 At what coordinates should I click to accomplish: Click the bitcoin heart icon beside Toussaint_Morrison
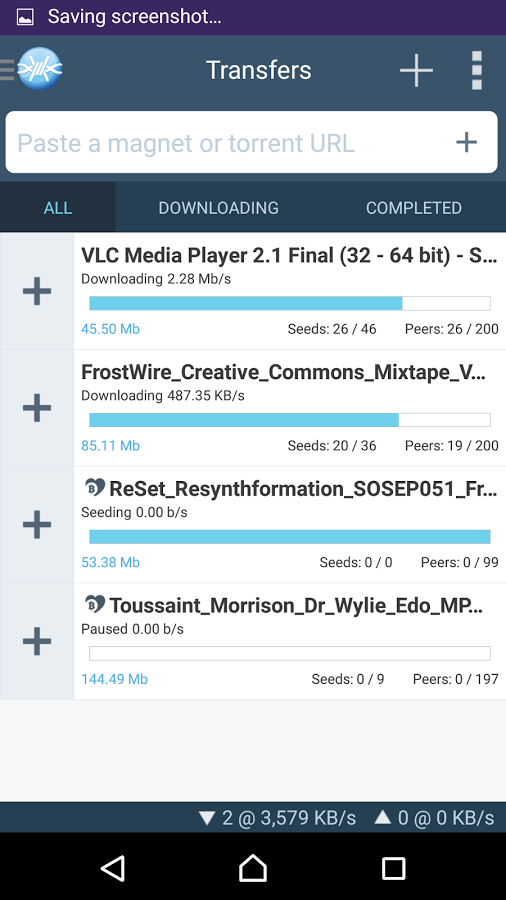95,604
